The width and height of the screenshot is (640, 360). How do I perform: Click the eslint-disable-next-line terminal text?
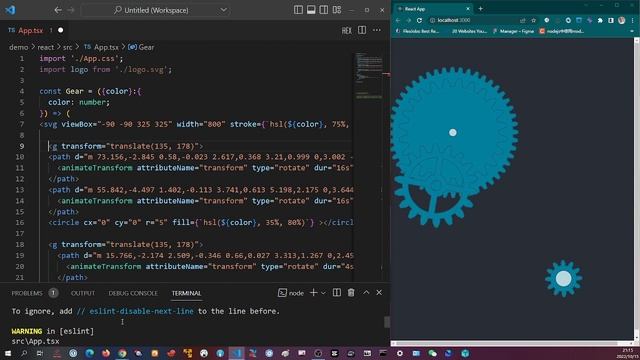141,311
